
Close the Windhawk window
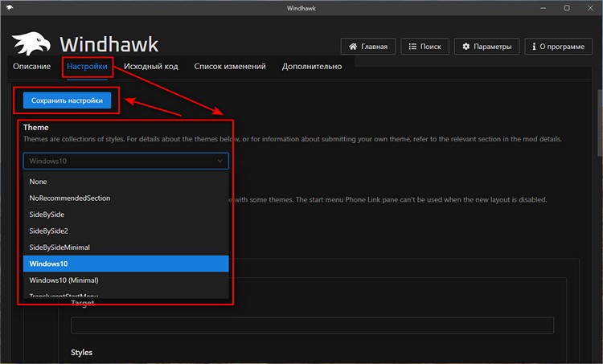[590, 8]
